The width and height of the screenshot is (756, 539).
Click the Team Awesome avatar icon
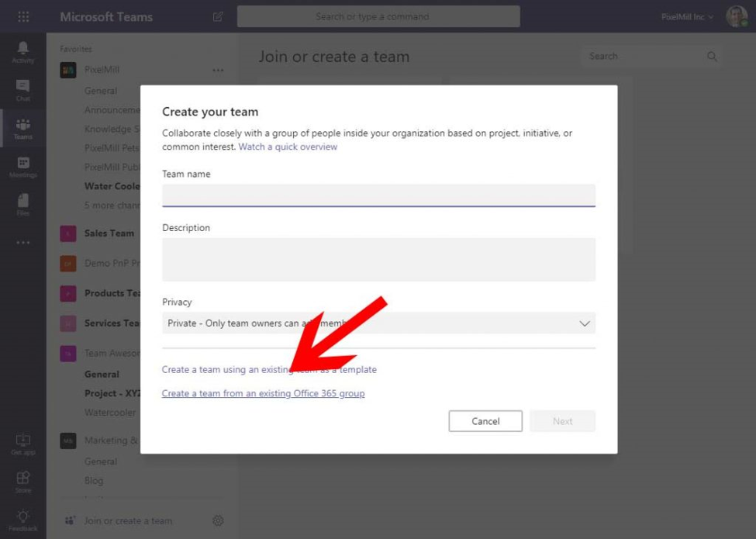(x=68, y=354)
